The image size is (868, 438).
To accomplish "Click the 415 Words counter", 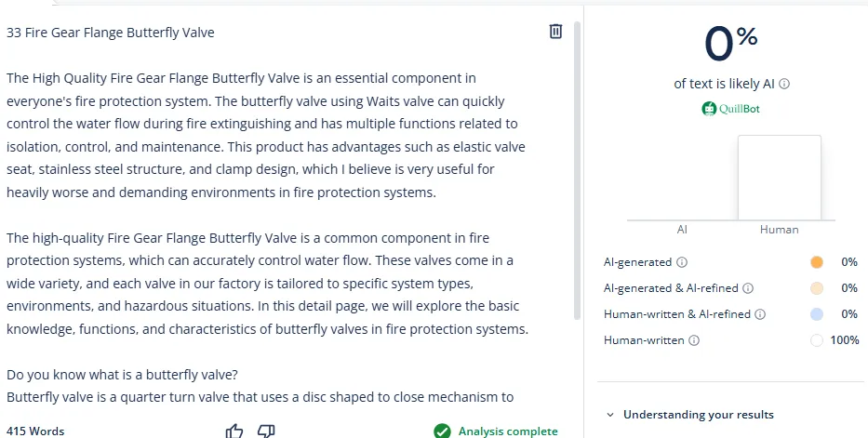I will tap(35, 431).
